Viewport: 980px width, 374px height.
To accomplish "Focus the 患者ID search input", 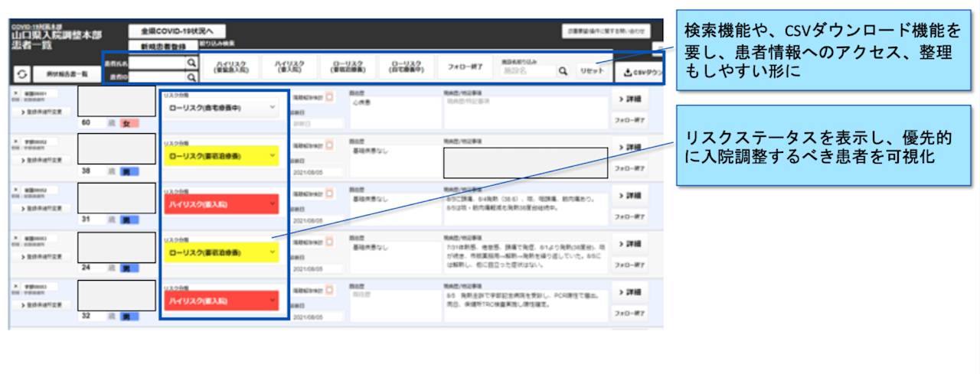I will pos(156,76).
